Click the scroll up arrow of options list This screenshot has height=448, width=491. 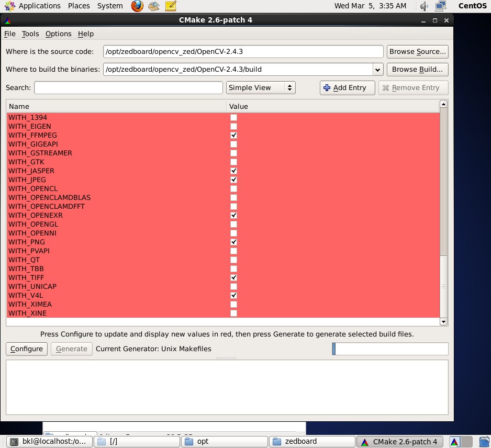tap(443, 104)
